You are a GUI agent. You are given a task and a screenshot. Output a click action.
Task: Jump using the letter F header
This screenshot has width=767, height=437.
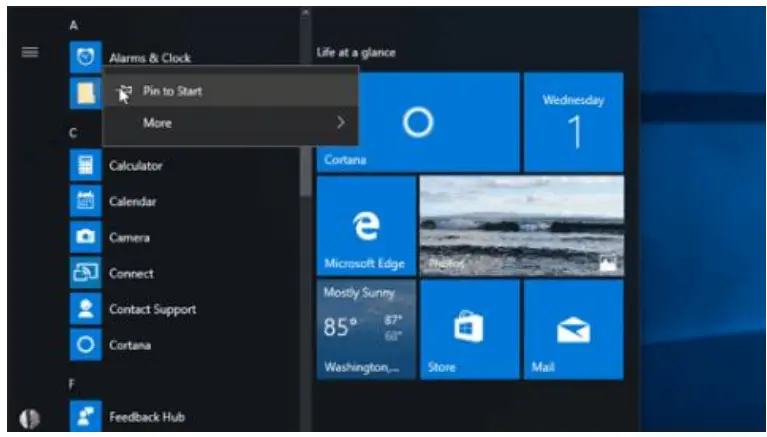coord(72,384)
